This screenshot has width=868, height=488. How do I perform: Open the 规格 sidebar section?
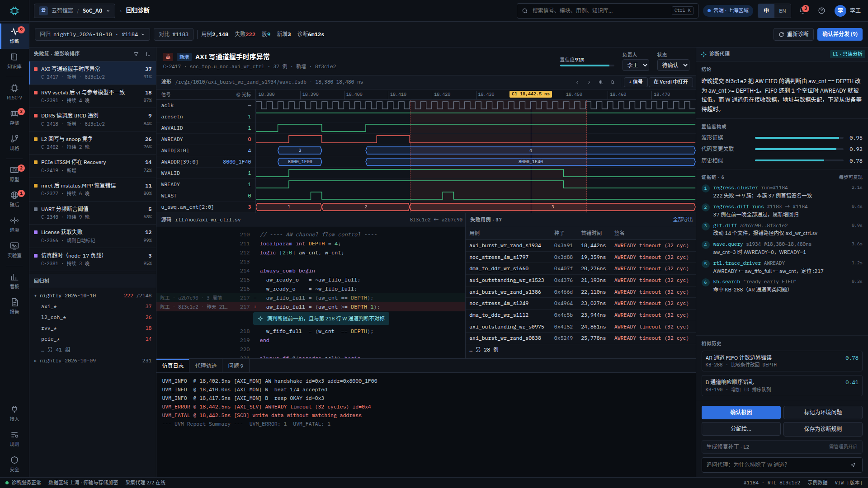point(14,142)
